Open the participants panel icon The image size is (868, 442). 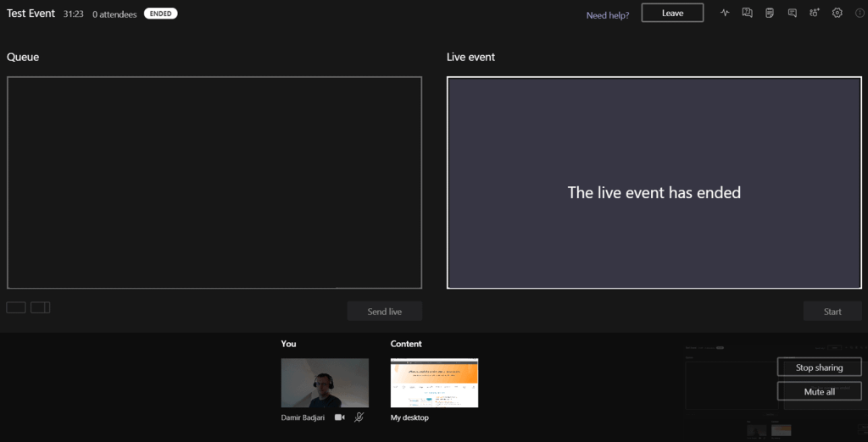click(815, 13)
